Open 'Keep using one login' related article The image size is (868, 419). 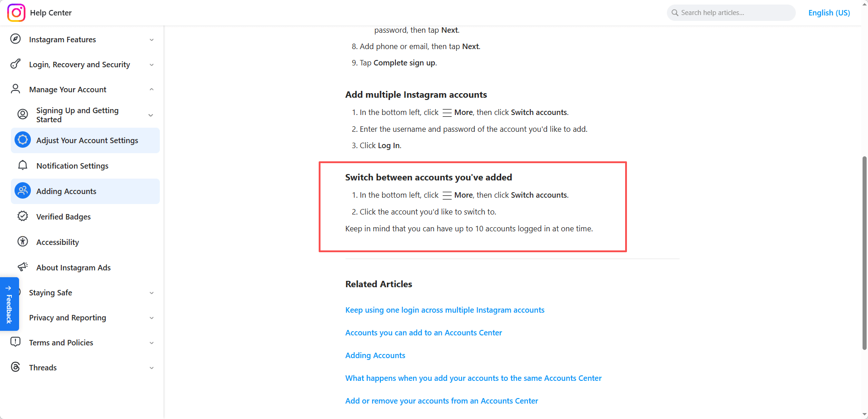tap(444, 310)
